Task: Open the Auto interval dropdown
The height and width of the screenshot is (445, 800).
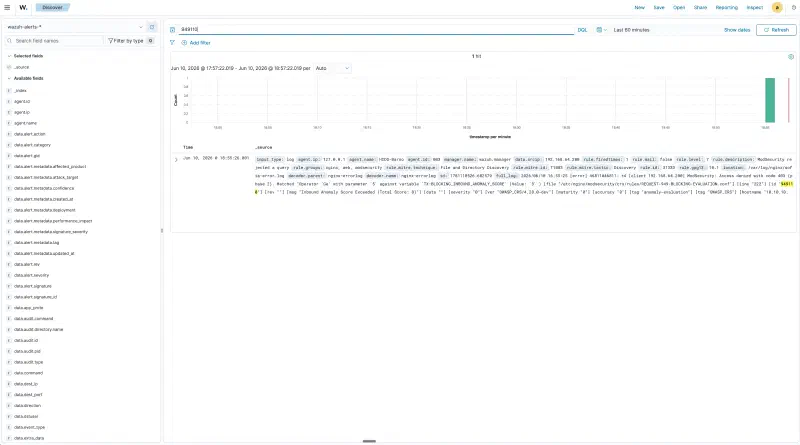Action: pos(333,68)
